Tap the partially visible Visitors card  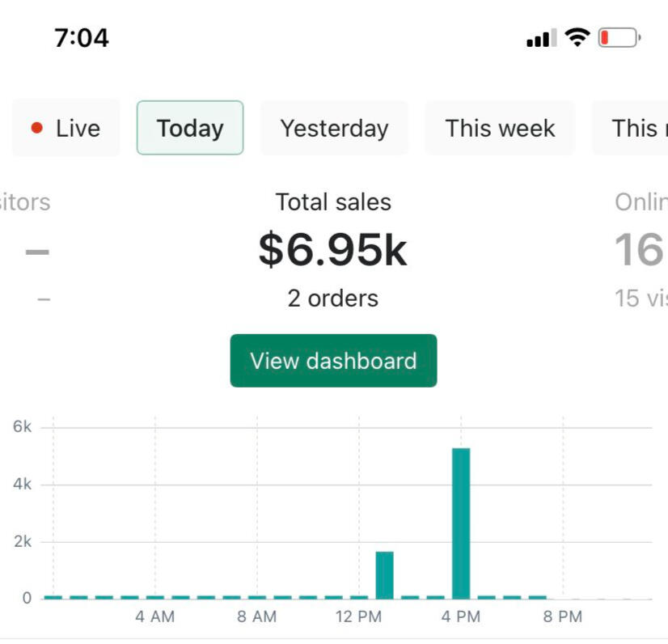[28, 249]
